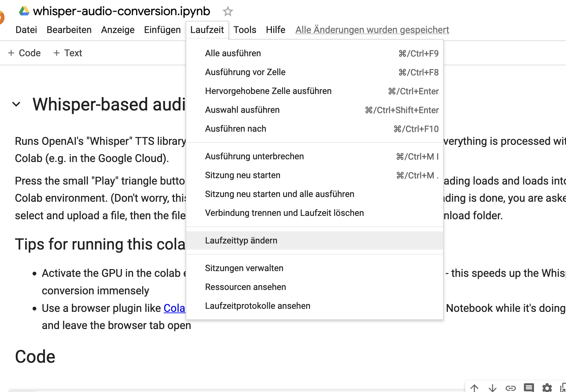The height and width of the screenshot is (392, 566).
Task: Open the Bearbeiten menu
Action: click(x=69, y=30)
